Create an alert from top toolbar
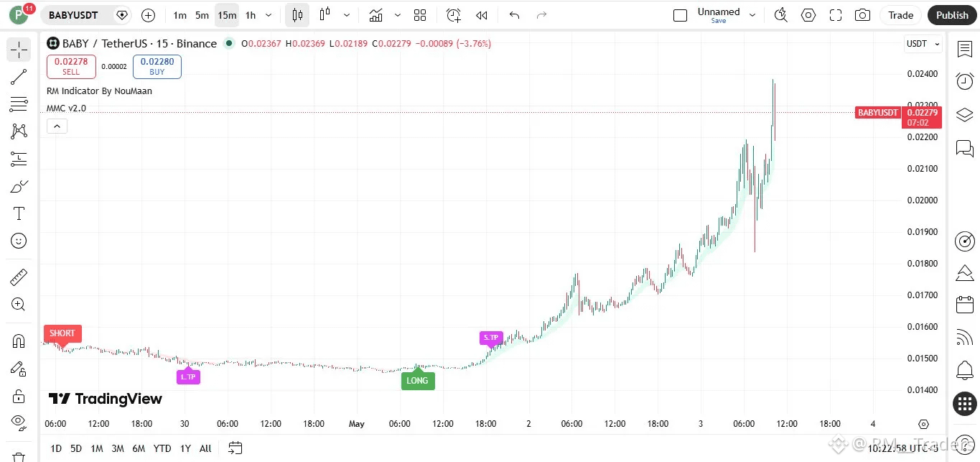980x462 pixels. 454,15
